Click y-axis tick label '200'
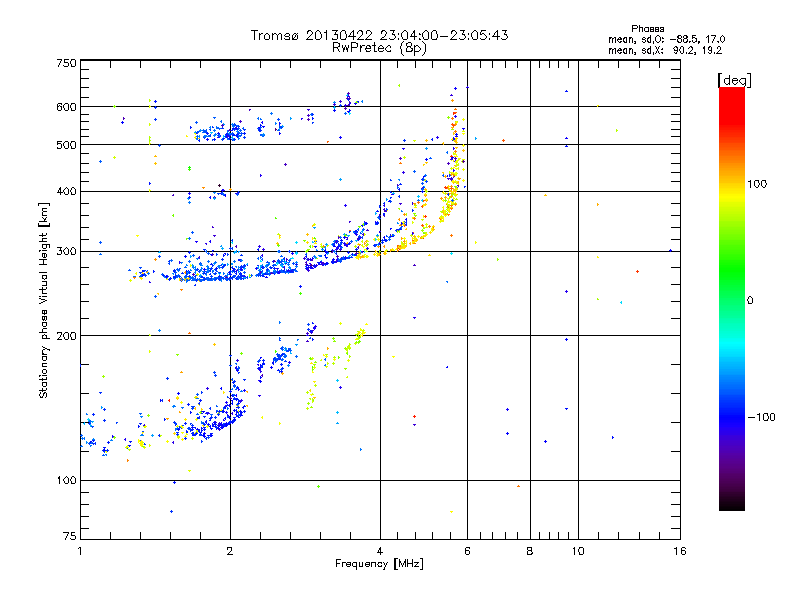The image size is (800, 600). point(66,336)
